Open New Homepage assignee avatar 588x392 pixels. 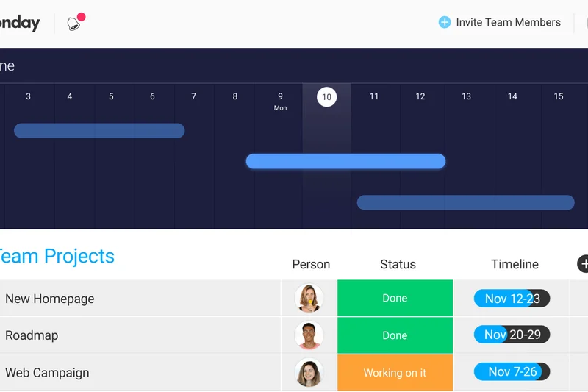click(309, 299)
